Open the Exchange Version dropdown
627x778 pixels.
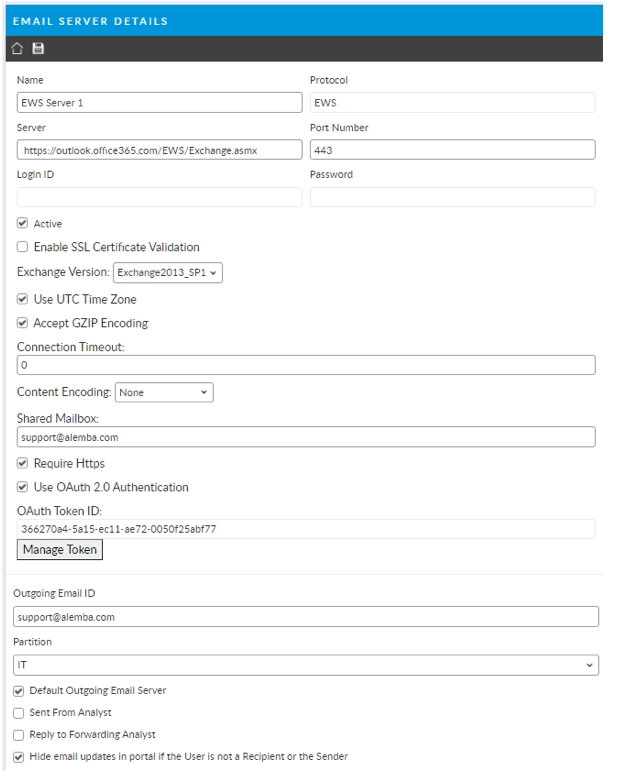167,273
